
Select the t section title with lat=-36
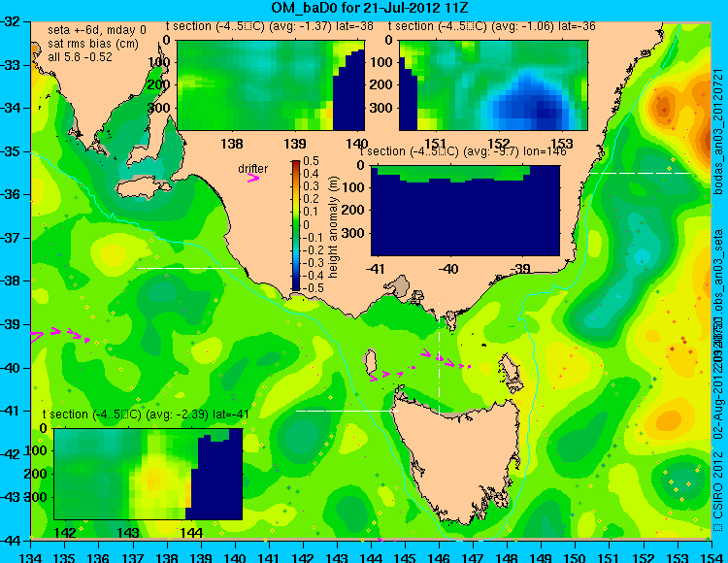492,26
